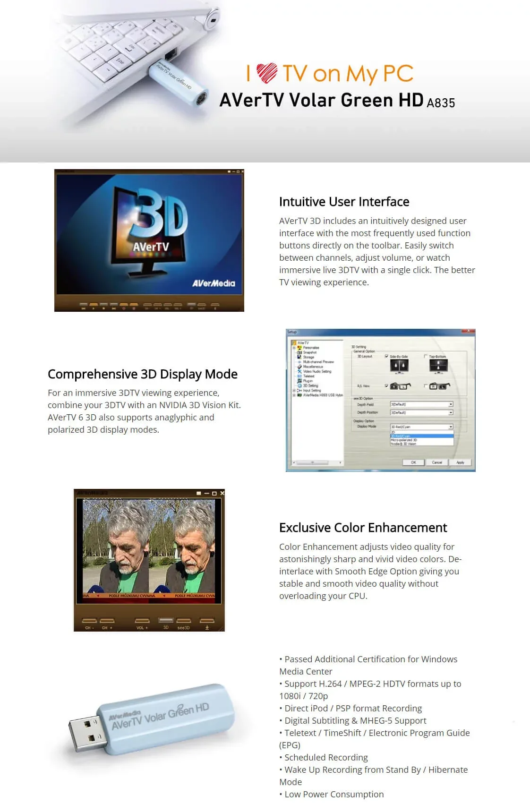The height and width of the screenshot is (812, 530).
Task: Toggle the Side-By-Side 3D layout checkbox
Action: tap(386, 356)
